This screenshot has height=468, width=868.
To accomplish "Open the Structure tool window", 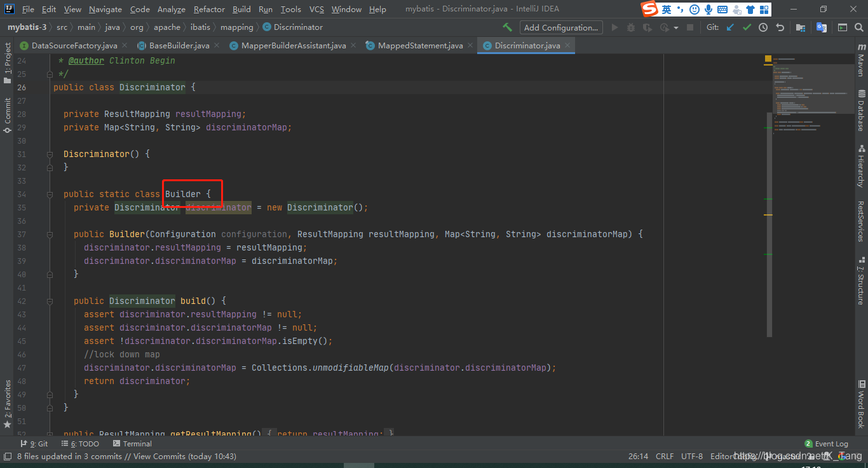I will (862, 280).
